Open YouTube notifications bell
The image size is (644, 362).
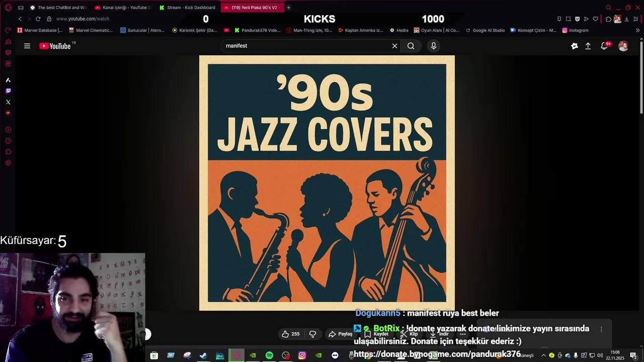[605, 46]
